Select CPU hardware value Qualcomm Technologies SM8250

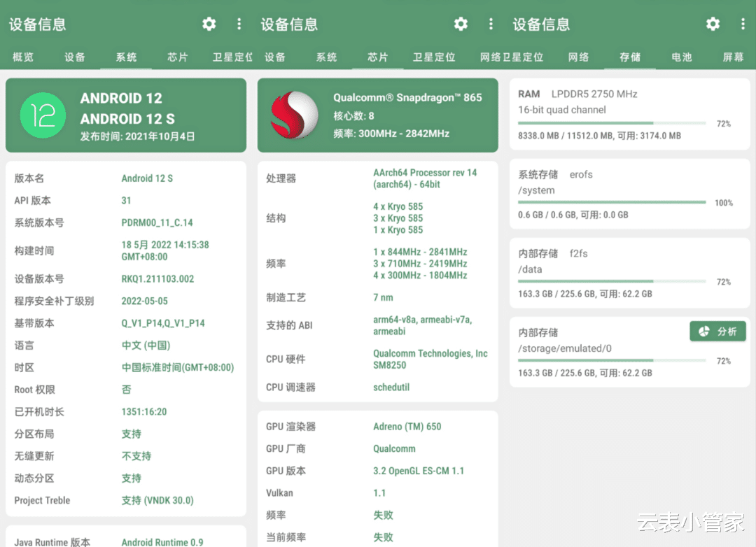point(430,359)
